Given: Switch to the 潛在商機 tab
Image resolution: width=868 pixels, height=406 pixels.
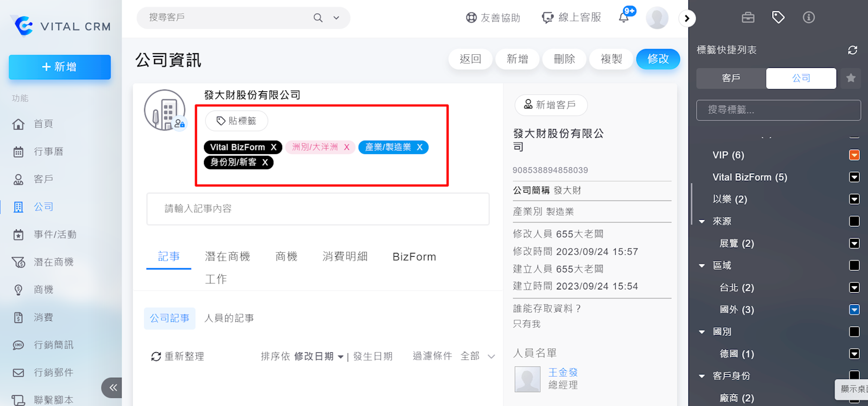Looking at the screenshot, I should coord(227,257).
